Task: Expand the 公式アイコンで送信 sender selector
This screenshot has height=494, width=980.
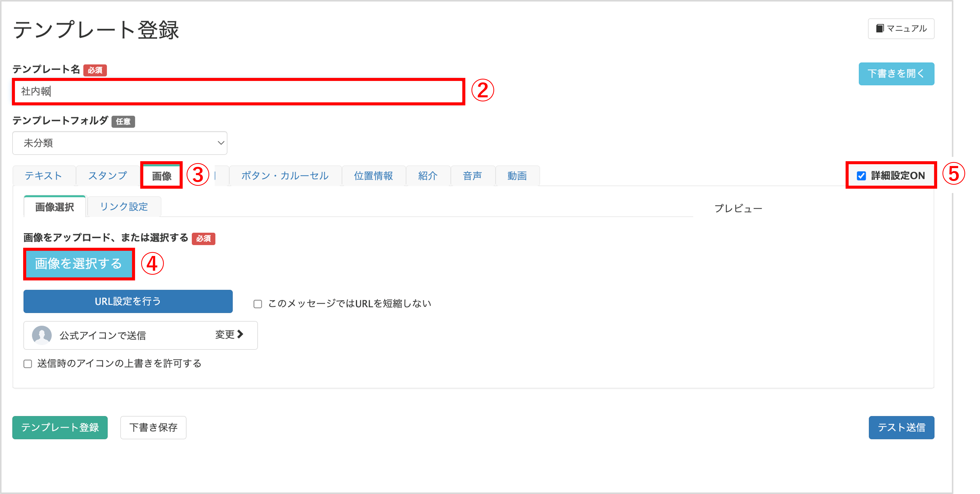Action: coord(140,335)
